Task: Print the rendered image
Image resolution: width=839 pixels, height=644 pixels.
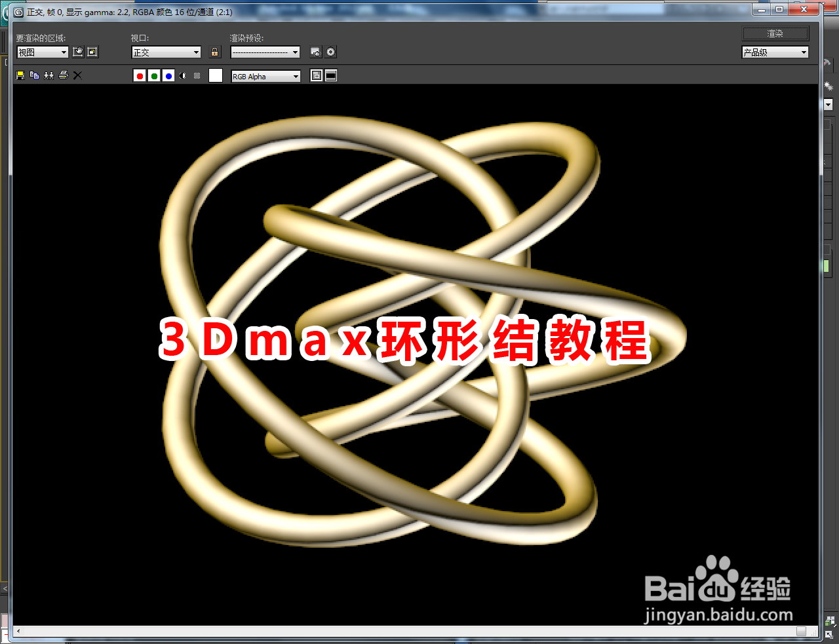Action: [63, 75]
